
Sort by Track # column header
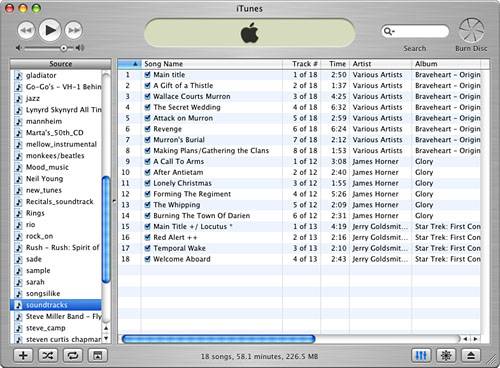[x=302, y=64]
